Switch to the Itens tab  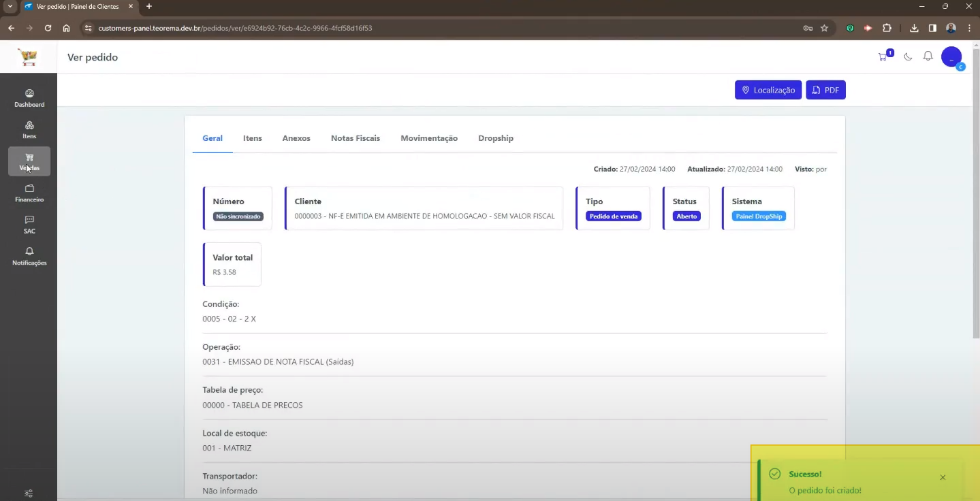pyautogui.click(x=253, y=138)
